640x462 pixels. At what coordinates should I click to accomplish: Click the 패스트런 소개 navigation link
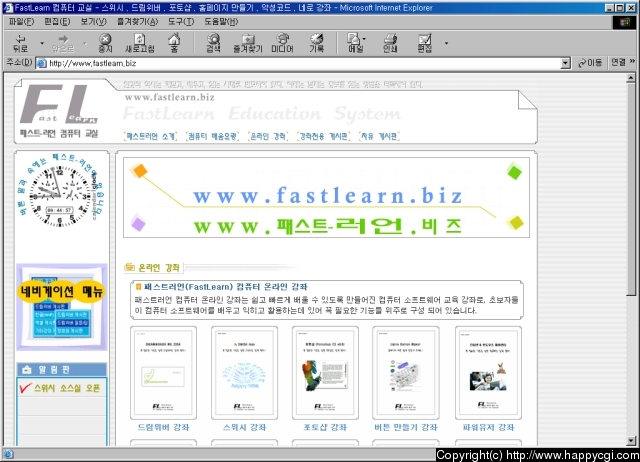[150, 136]
